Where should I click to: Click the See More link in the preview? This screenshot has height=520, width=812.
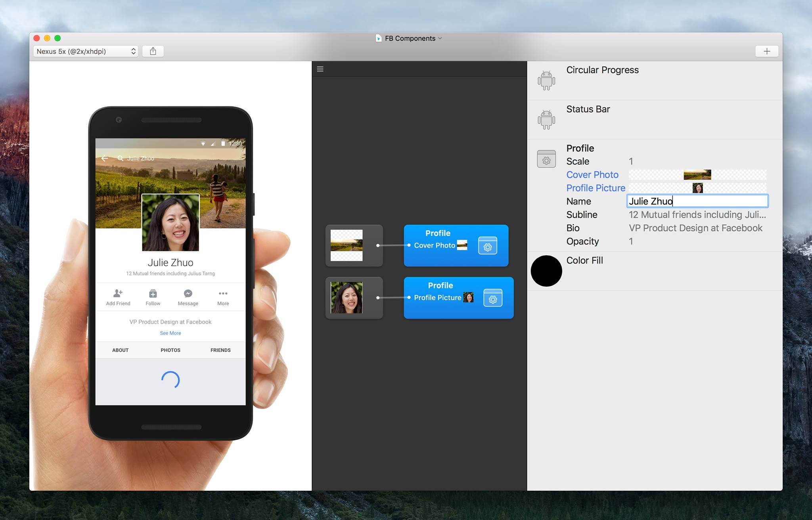(170, 333)
